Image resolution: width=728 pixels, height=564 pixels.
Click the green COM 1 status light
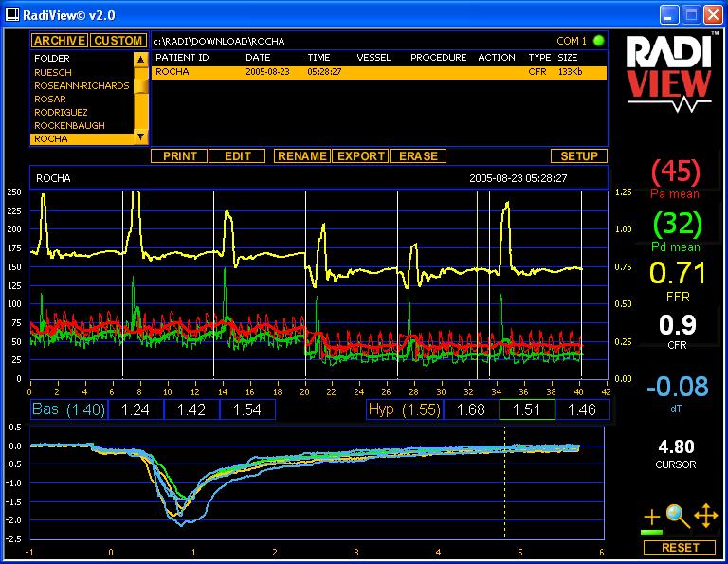coord(599,41)
